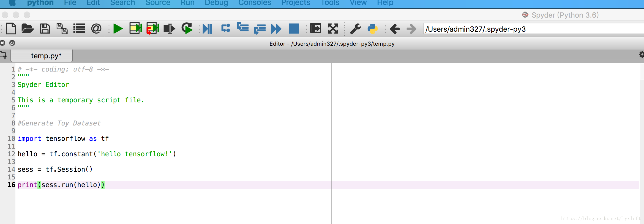Open the View menu

click(358, 3)
